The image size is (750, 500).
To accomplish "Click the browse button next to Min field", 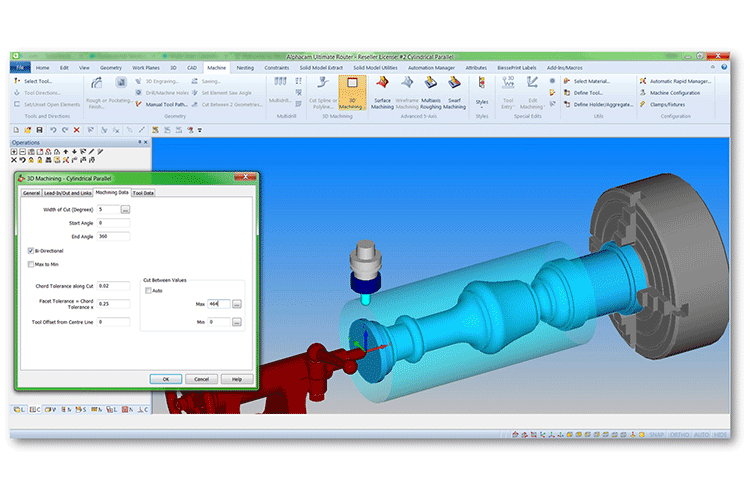I will click(x=237, y=322).
